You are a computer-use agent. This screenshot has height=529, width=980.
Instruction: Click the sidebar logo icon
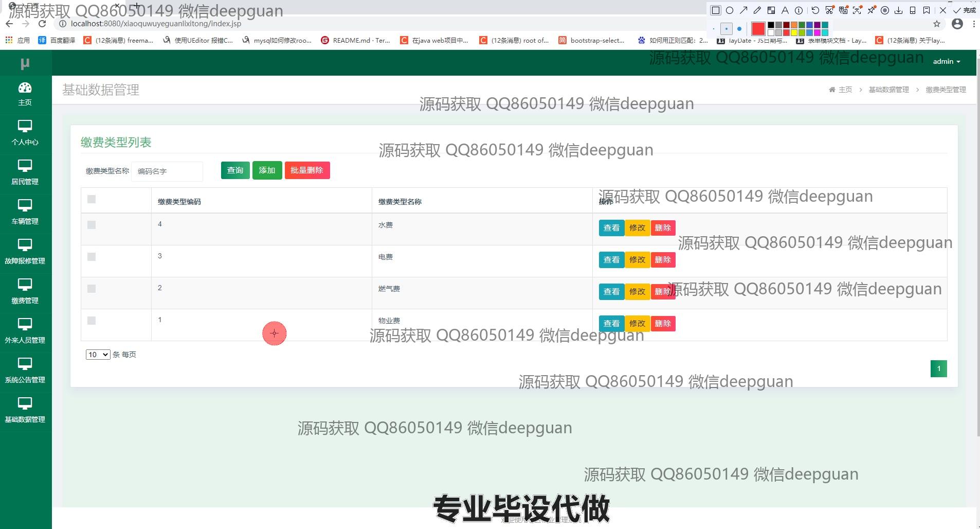pos(25,63)
